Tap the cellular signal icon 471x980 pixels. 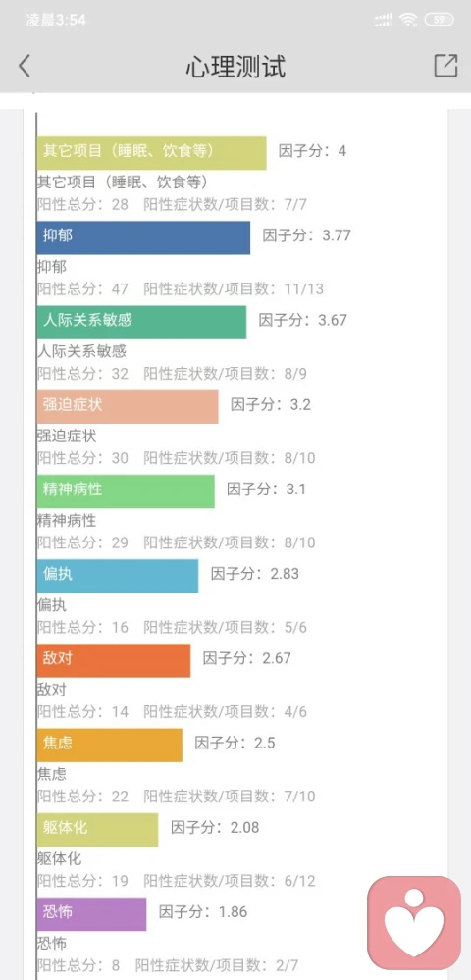(x=383, y=20)
